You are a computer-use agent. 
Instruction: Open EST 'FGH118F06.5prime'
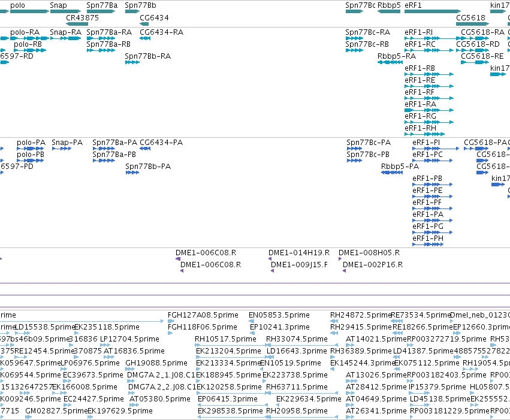click(203, 327)
